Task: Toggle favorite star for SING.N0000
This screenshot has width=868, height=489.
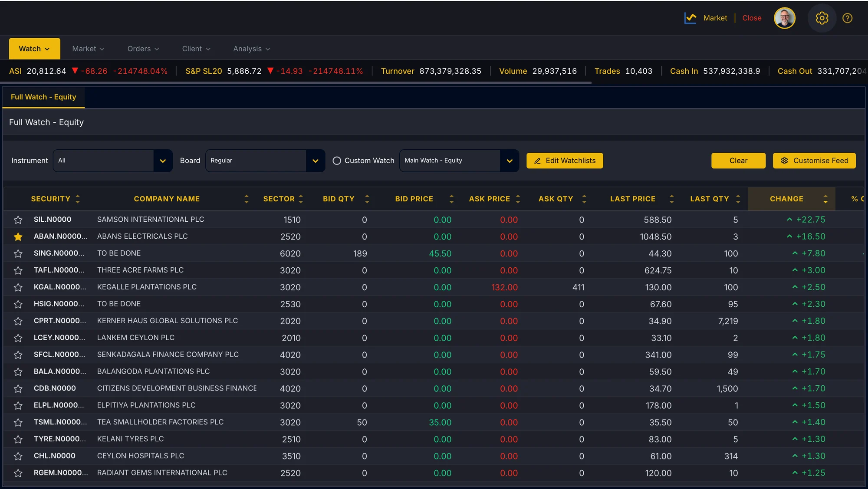Action: tap(18, 254)
